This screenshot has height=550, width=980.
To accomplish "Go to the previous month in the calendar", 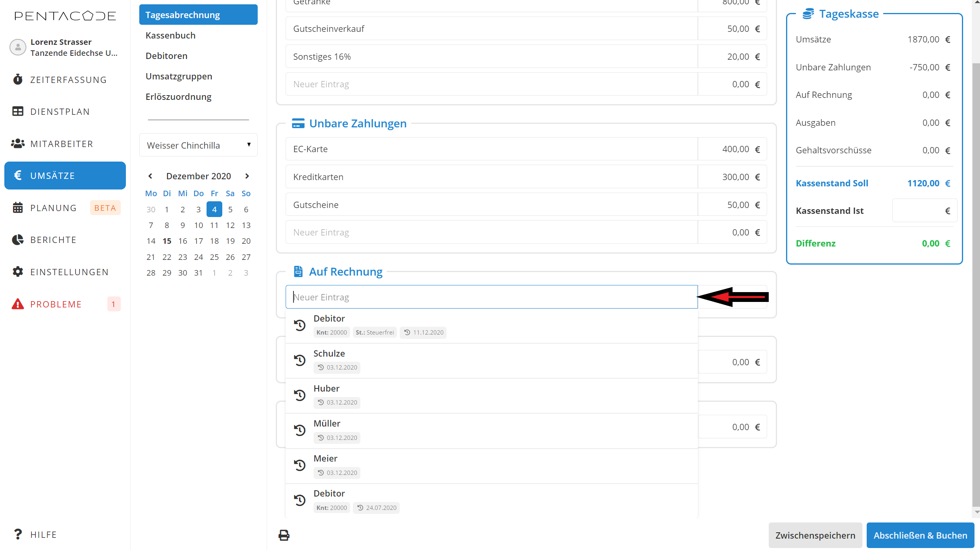I will tap(150, 176).
